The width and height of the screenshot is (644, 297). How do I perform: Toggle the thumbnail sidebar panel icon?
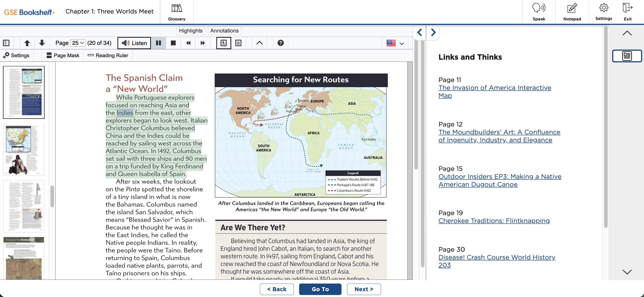pos(6,43)
